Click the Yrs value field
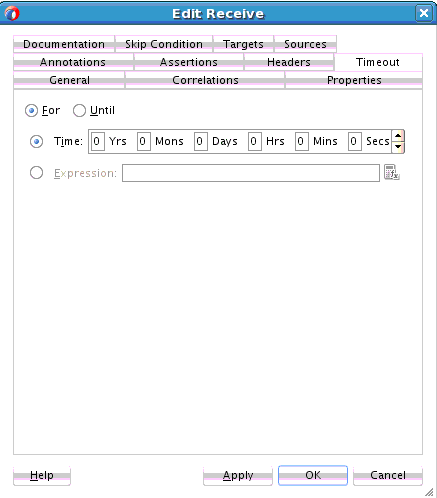 coord(98,141)
